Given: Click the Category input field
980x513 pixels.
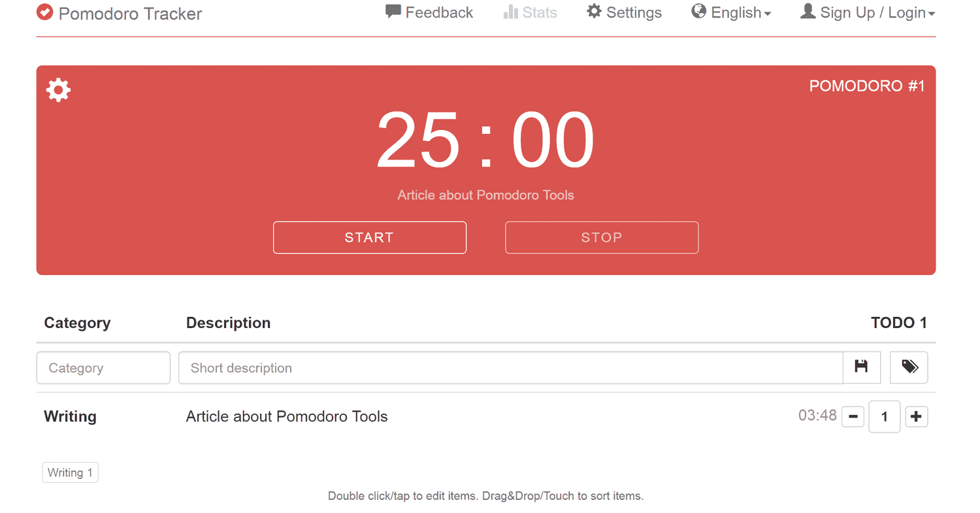Looking at the screenshot, I should click(103, 368).
